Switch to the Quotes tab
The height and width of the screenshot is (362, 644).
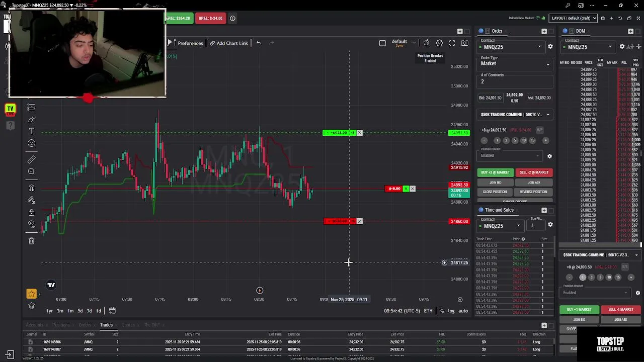click(x=128, y=325)
